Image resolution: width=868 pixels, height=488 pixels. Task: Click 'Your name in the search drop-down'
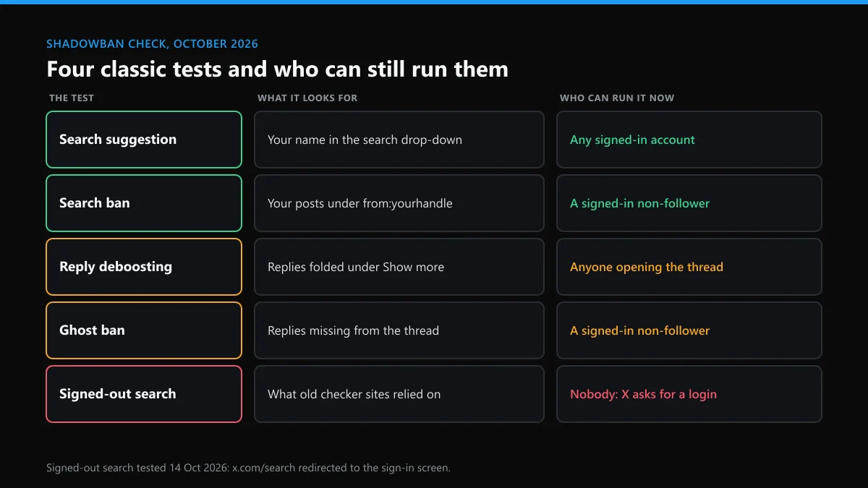click(x=399, y=140)
